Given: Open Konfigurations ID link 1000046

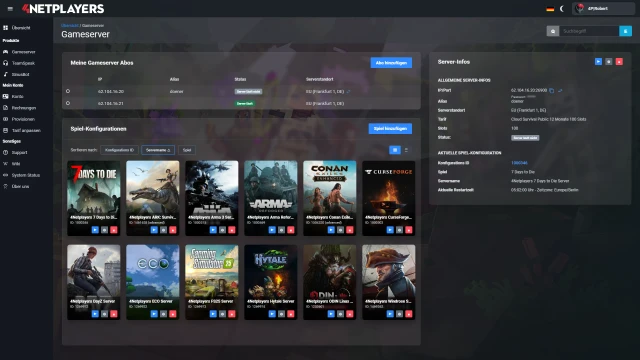Looking at the screenshot, I should pyautogui.click(x=519, y=163).
